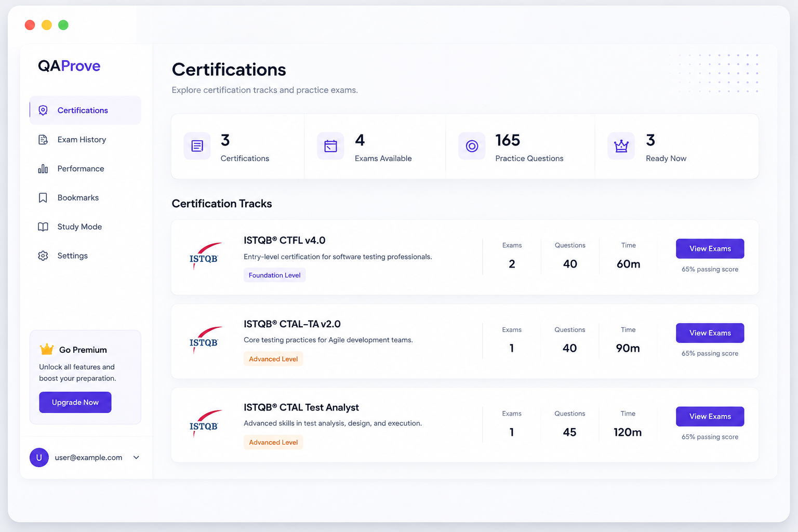The height and width of the screenshot is (532, 798).
Task: Open the Certifications menu item
Action: pos(85,110)
